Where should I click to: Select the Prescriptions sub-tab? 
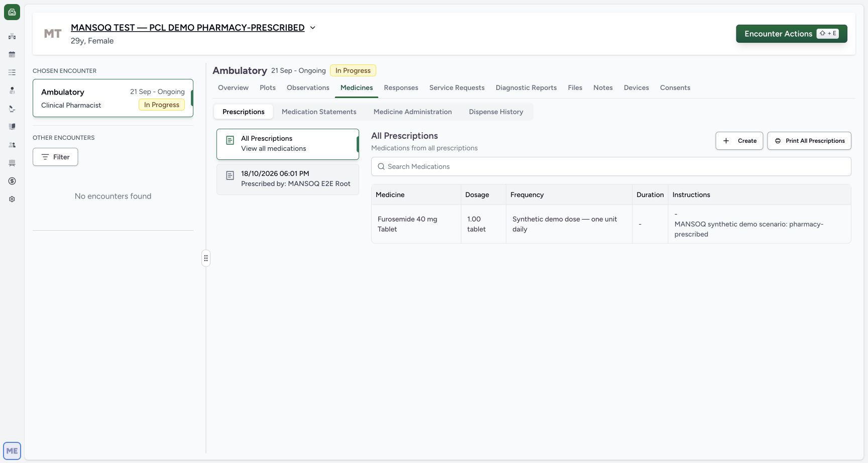click(244, 112)
